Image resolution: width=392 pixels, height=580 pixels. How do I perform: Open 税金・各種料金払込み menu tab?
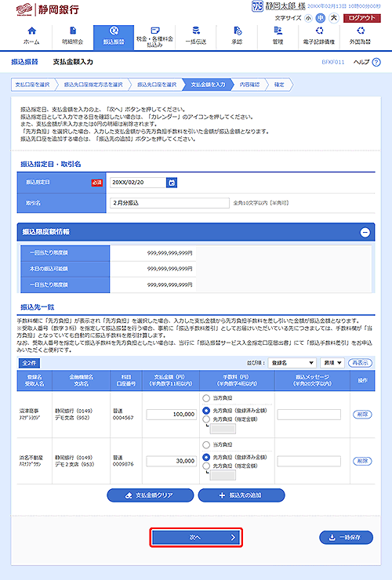click(x=154, y=36)
